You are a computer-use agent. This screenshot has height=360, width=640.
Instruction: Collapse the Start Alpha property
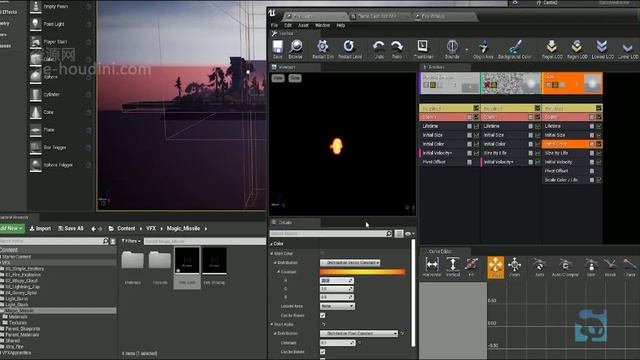point(272,324)
